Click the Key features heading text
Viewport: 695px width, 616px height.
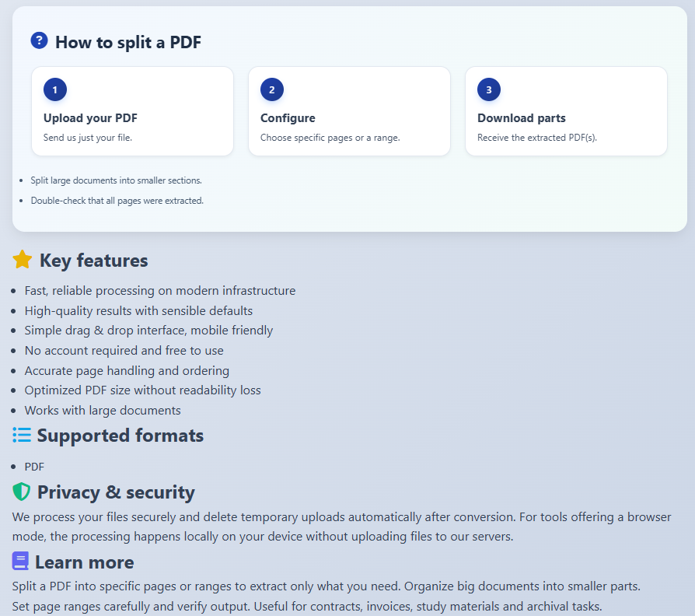point(93,261)
